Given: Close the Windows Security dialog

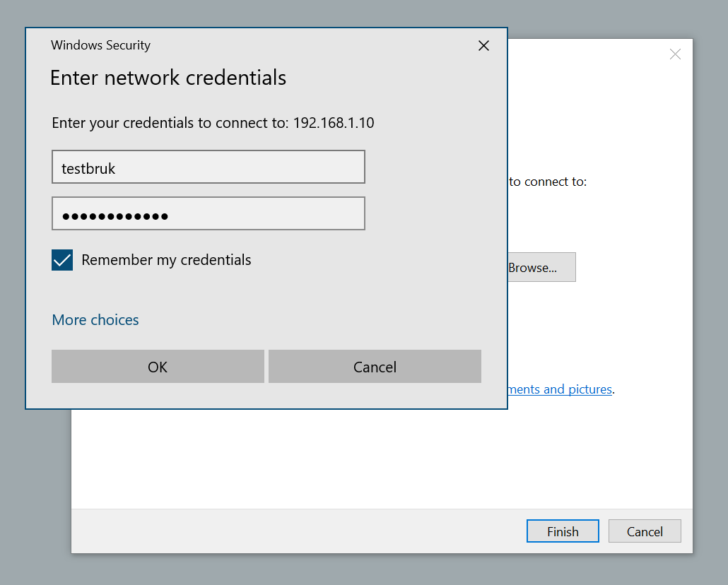Looking at the screenshot, I should 483,46.
